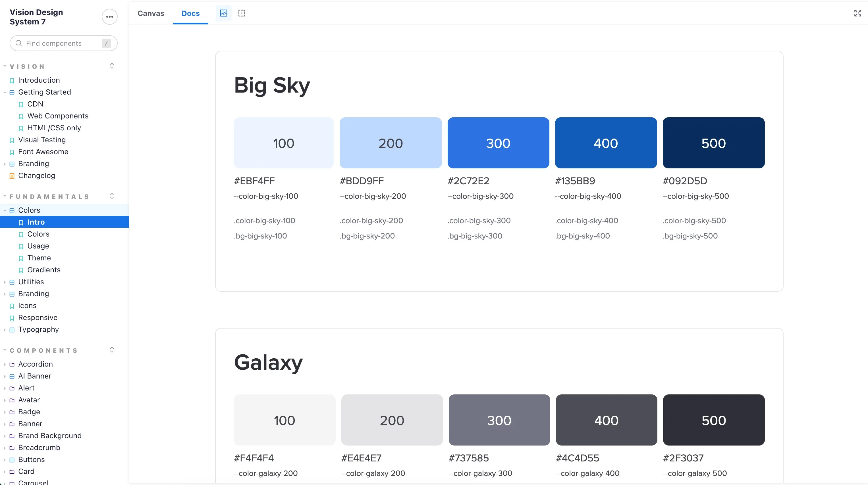This screenshot has height=485, width=868.
Task: Collapse the FUNDAMENTALS section header
Action: [x=49, y=196]
